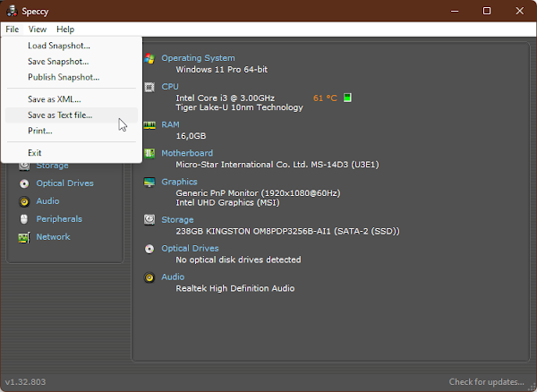The image size is (537, 392).
Task: Open Operating System heading link
Action: pos(198,58)
